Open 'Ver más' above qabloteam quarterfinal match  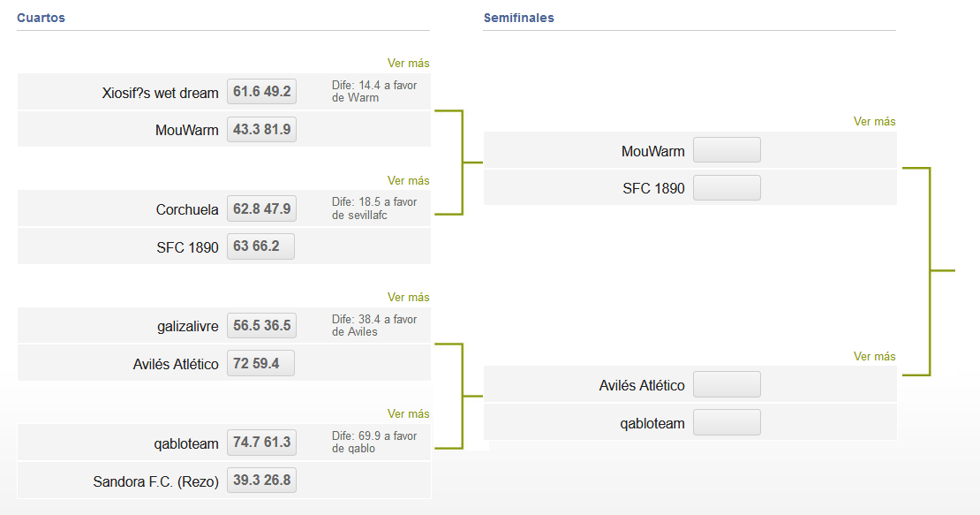pos(408,413)
